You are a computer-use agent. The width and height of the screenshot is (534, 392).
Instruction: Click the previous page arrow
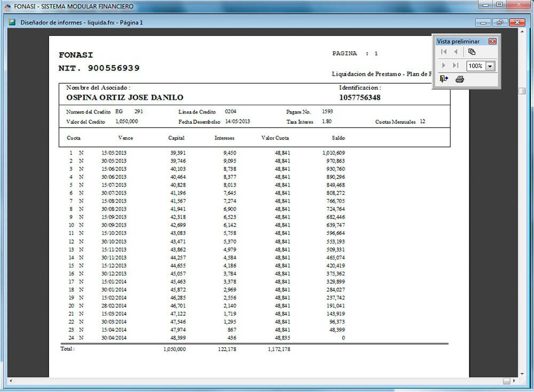[456, 52]
